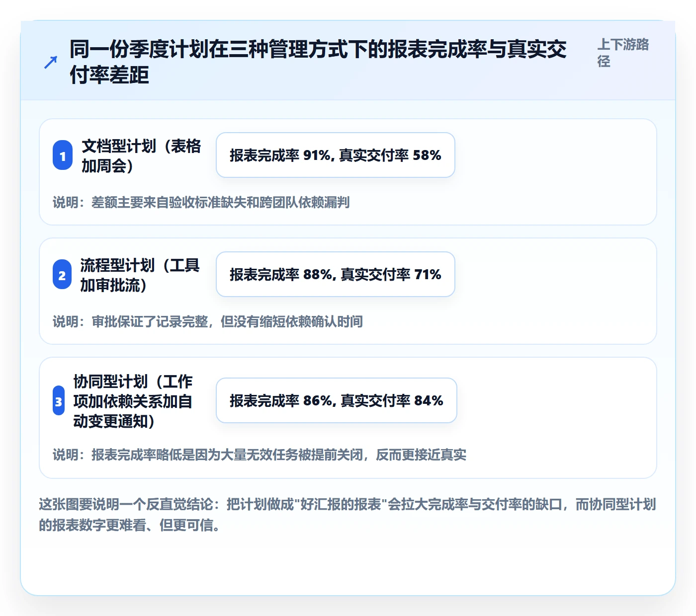Click the 报表完成率 86%, 真实交付率 84% box
The width and height of the screenshot is (696, 616).
point(337,400)
